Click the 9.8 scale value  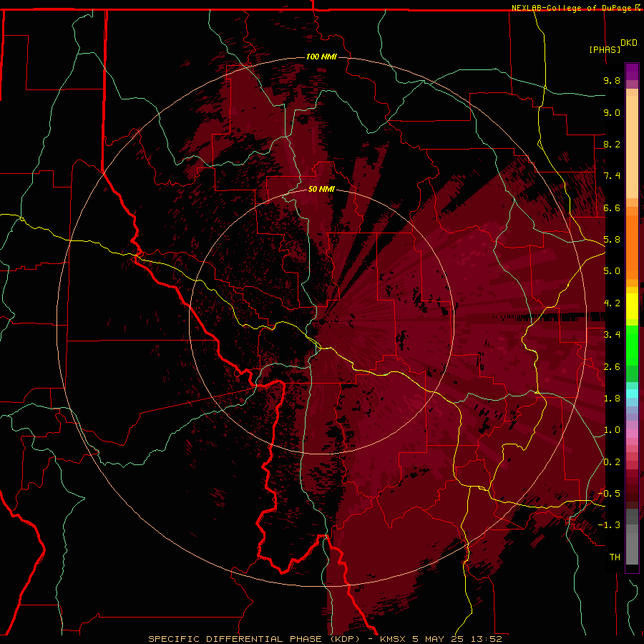[x=612, y=80]
